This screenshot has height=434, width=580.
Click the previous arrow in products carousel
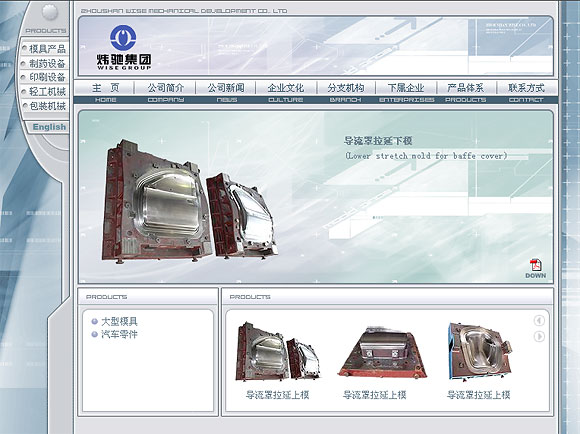pyautogui.click(x=539, y=320)
